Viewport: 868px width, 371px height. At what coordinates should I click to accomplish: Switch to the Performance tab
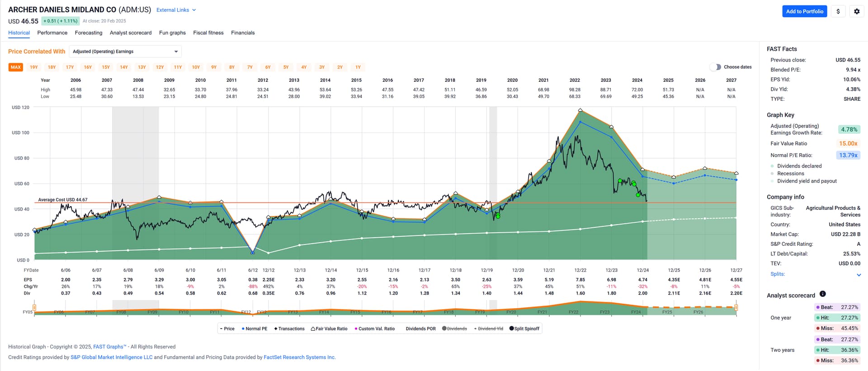[x=52, y=33]
